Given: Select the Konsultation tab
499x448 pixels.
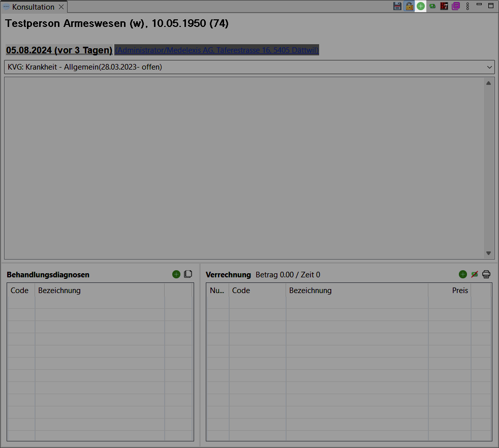Looking at the screenshot, I should (33, 7).
